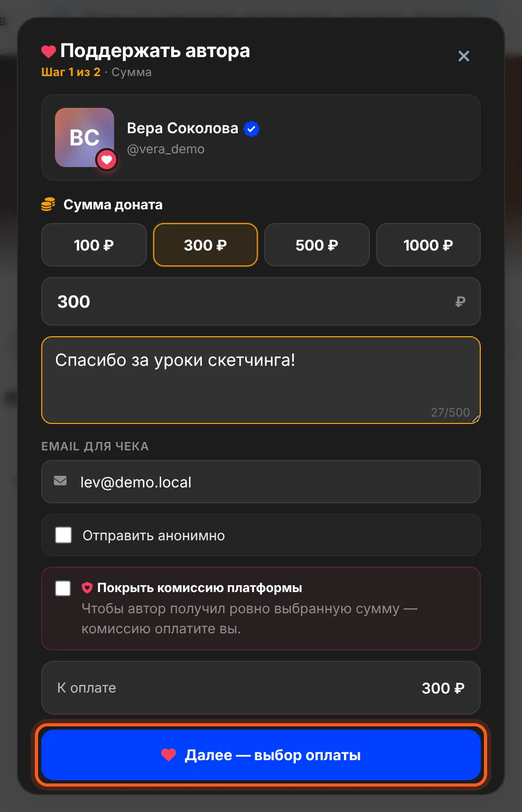522x812 pixels.
Task: Click the heart badge on the ВС avatar
Action: point(107,159)
